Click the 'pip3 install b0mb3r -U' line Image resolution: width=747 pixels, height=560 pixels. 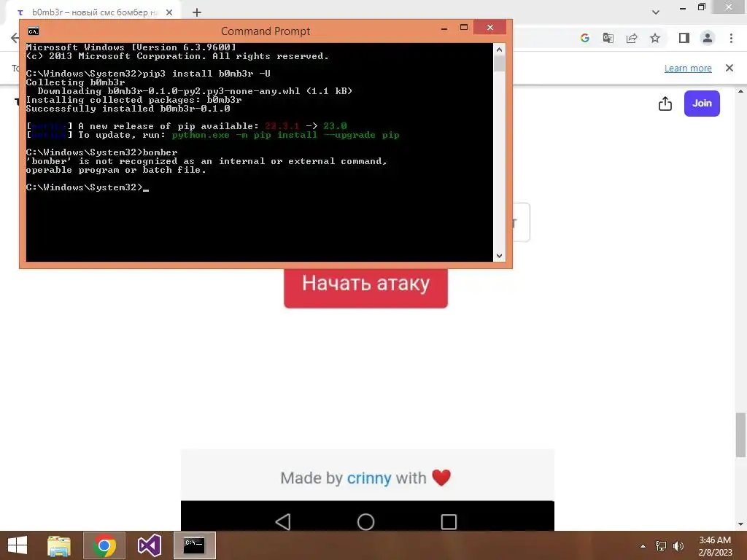[206, 74]
